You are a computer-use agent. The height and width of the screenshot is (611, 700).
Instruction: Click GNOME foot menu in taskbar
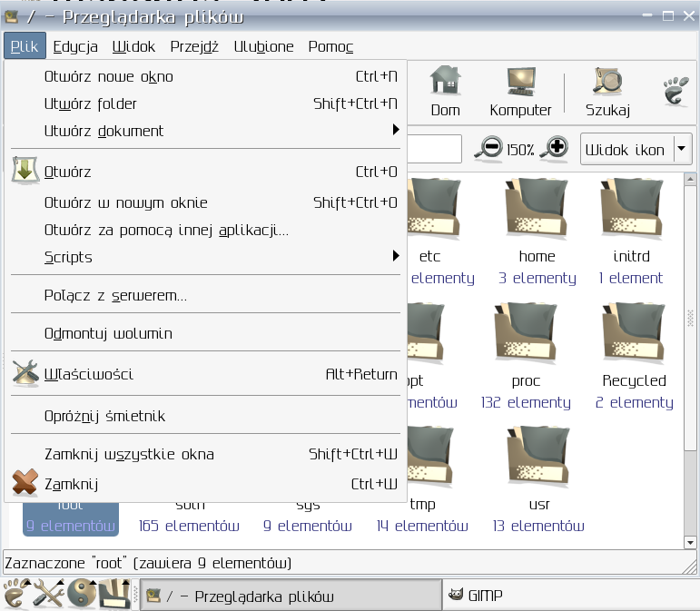[15, 596]
